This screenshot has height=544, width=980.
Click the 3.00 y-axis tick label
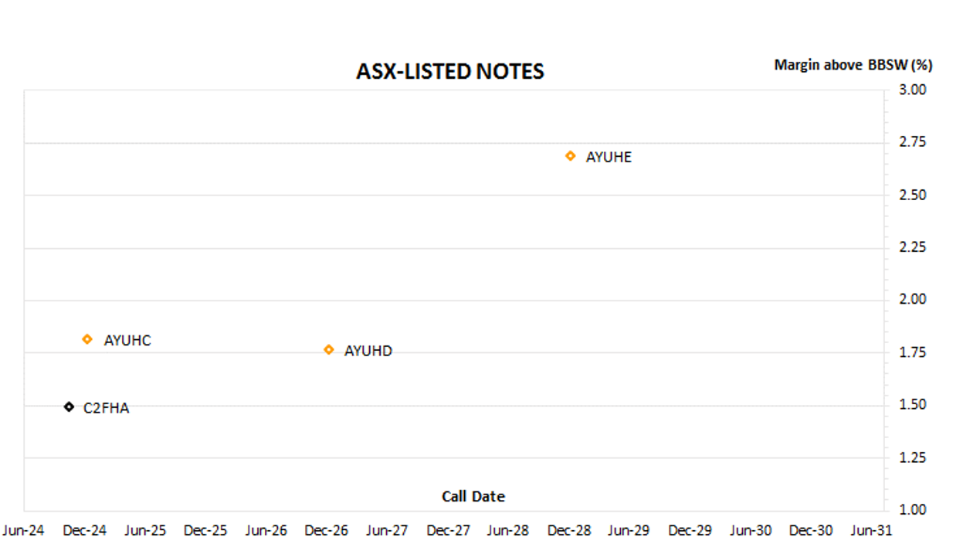[912, 90]
